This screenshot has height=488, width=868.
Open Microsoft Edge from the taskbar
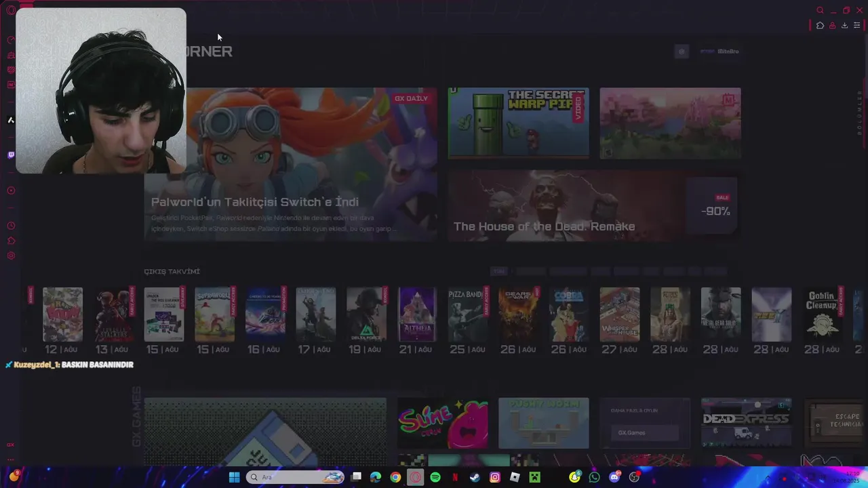click(376, 477)
